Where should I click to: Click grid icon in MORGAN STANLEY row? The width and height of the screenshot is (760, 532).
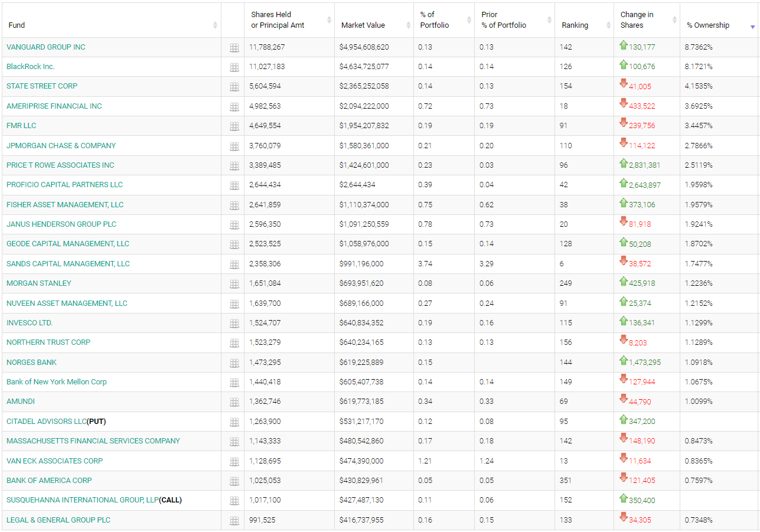coord(234,284)
